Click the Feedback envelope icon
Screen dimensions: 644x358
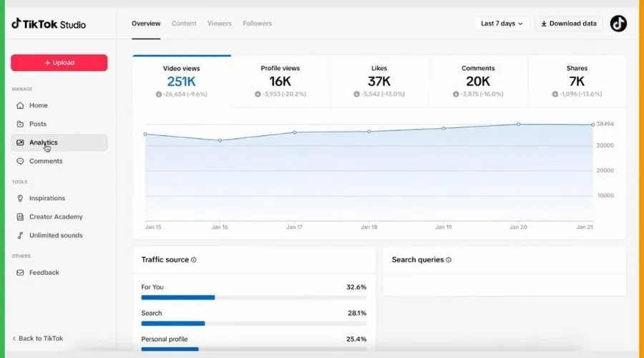click(x=20, y=273)
